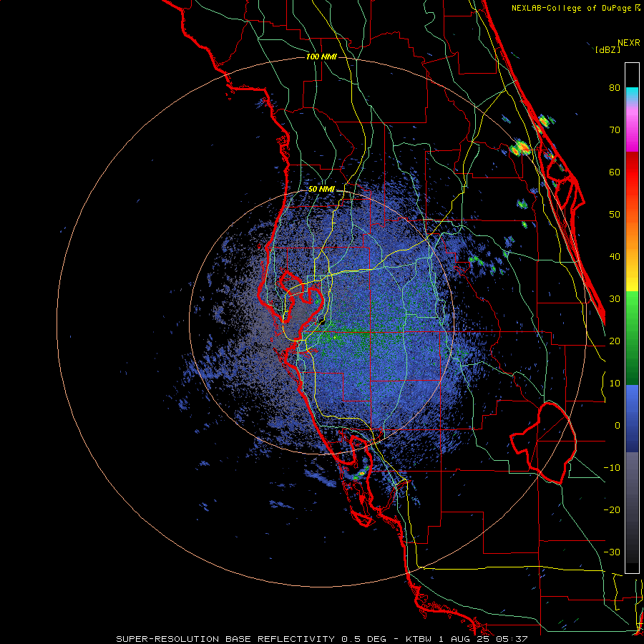644x644 pixels.
Task: Click the 20 value on dBZ scale
Action: tap(615, 341)
